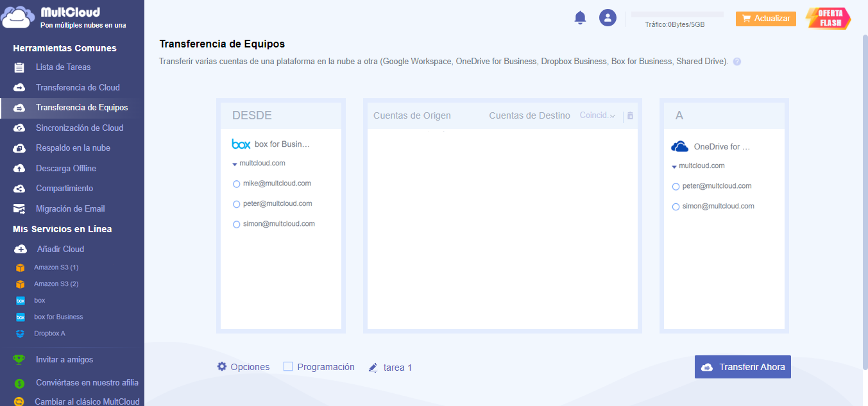Click the Dropbox A icon
This screenshot has height=406, width=868.
(x=21, y=334)
